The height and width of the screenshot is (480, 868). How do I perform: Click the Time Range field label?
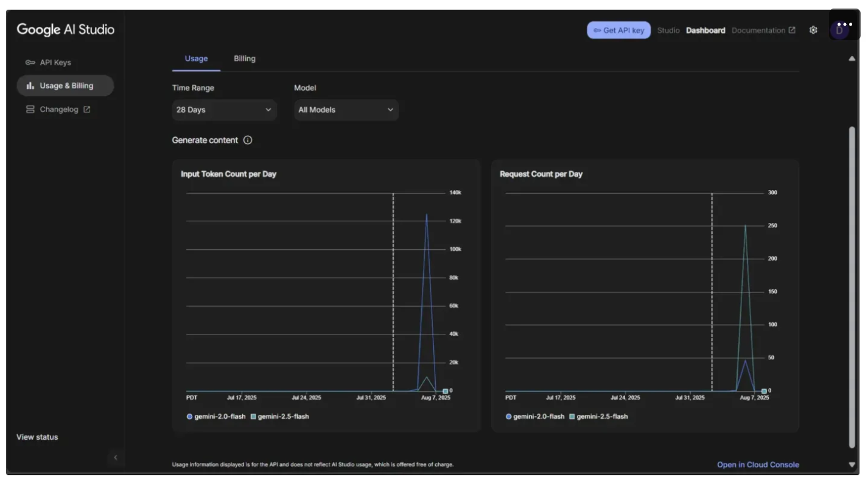click(x=193, y=88)
